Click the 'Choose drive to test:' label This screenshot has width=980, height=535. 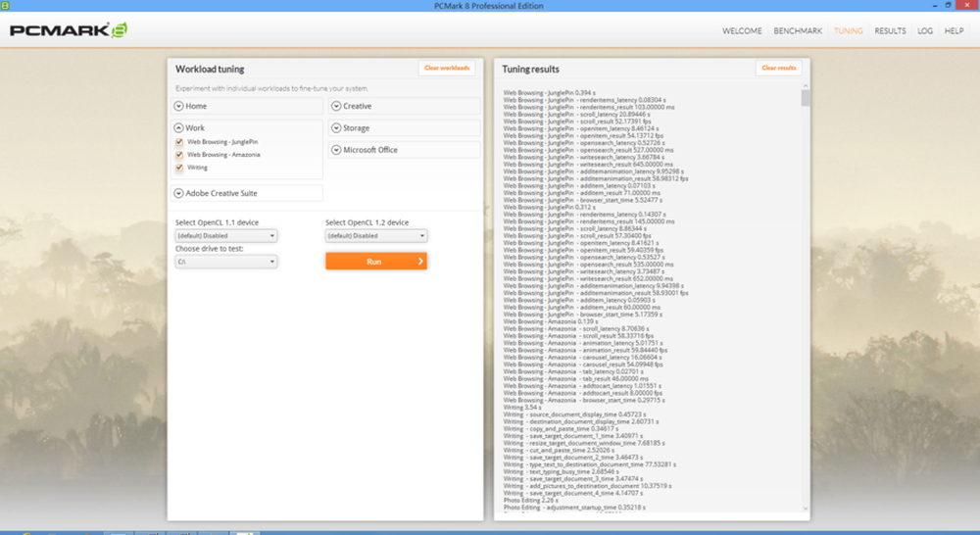210,248
